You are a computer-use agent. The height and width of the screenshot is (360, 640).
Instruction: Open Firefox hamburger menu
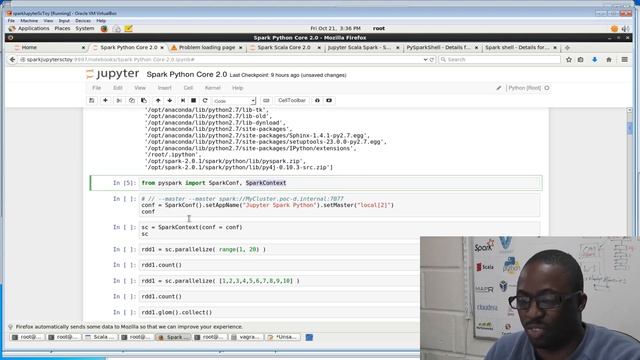[624, 60]
